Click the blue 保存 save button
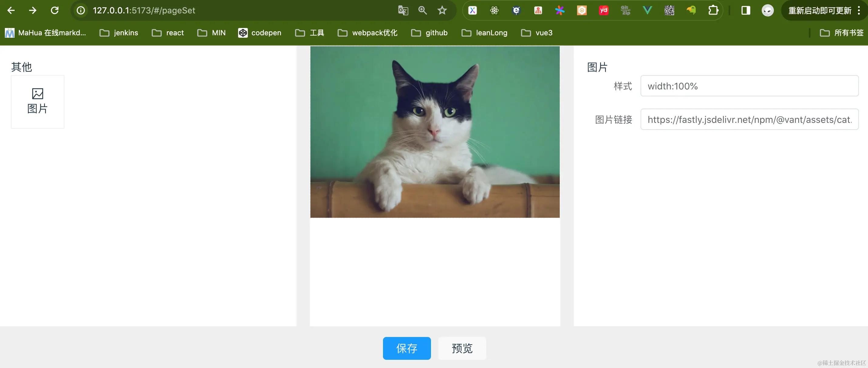 point(407,348)
